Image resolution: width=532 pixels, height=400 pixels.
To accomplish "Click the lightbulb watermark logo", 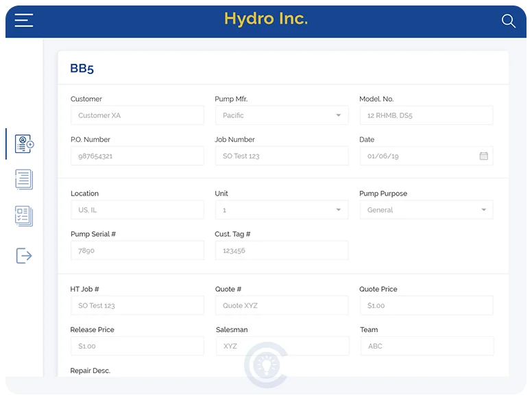I will [x=266, y=366].
